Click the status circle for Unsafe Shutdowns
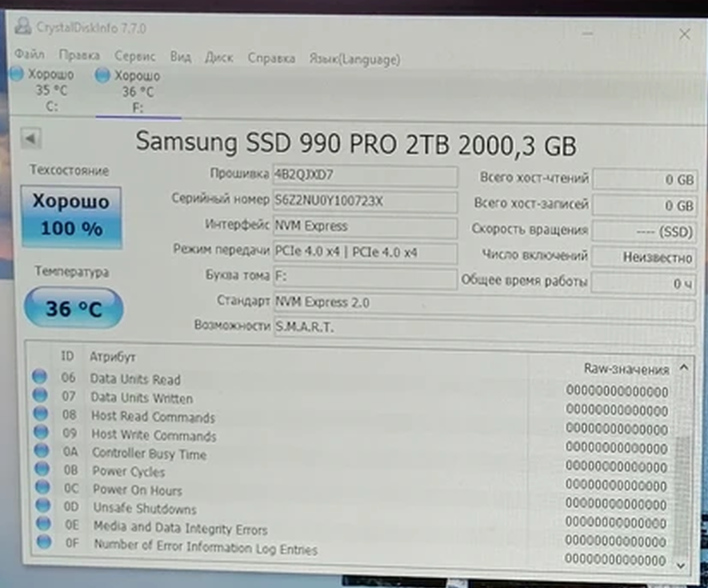This screenshot has width=708, height=588. click(43, 505)
